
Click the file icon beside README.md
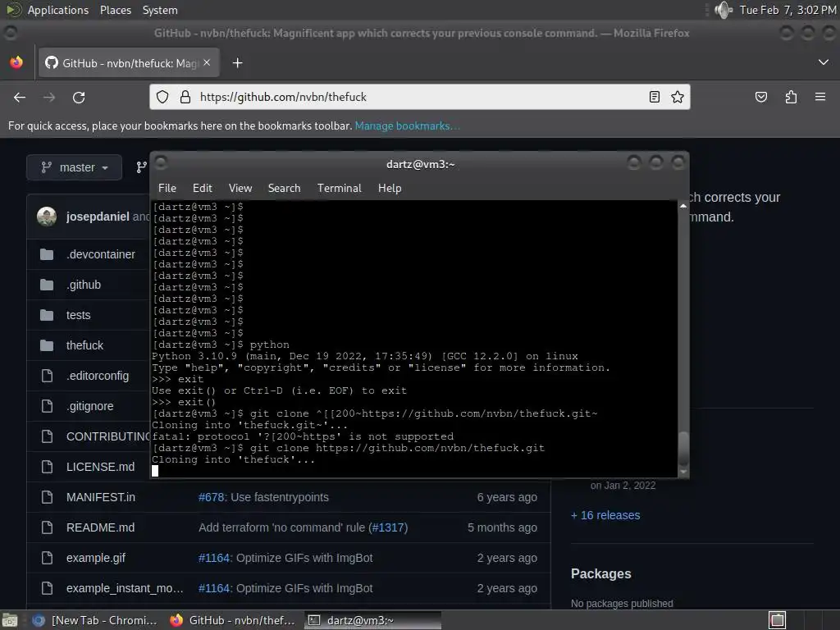pos(47,527)
